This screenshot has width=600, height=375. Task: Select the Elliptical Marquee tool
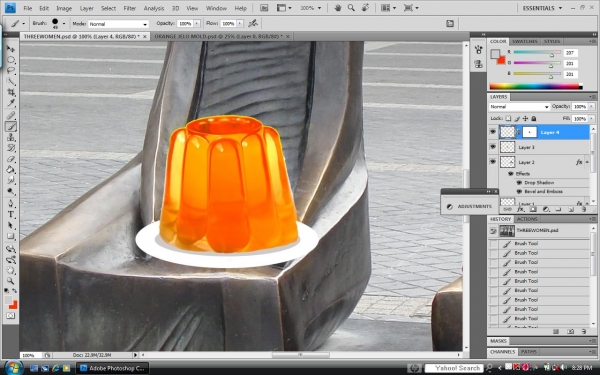(11, 60)
